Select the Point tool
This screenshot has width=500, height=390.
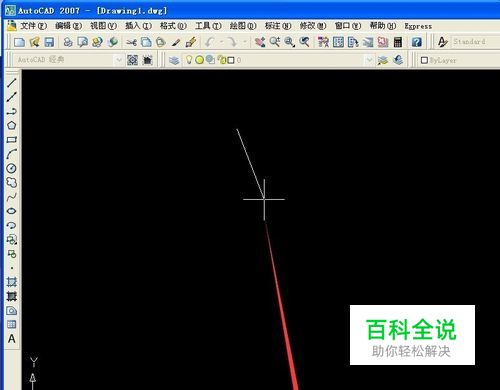(x=12, y=268)
